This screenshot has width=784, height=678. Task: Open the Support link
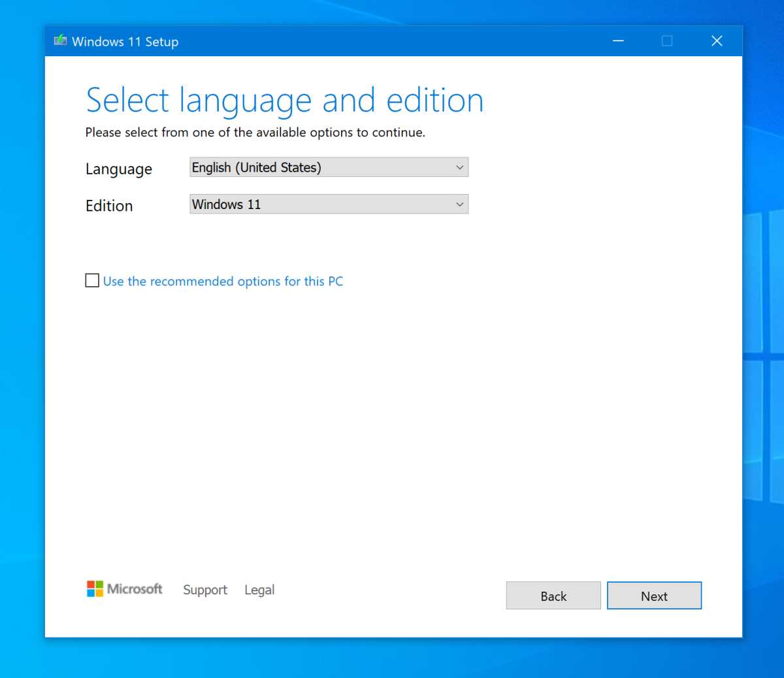[x=204, y=589]
